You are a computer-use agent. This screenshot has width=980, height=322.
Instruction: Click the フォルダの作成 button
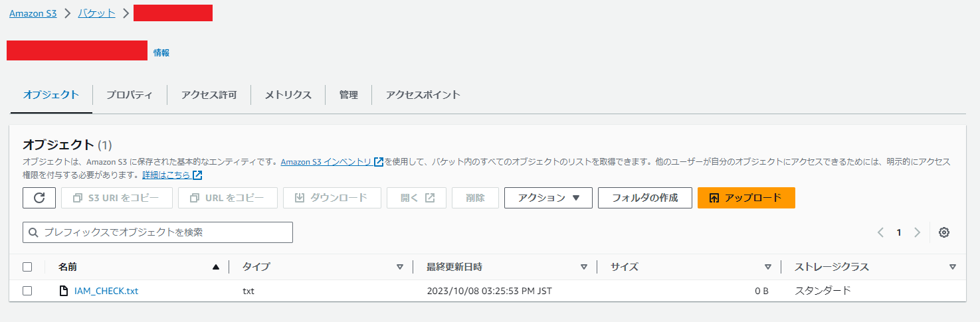click(x=645, y=198)
